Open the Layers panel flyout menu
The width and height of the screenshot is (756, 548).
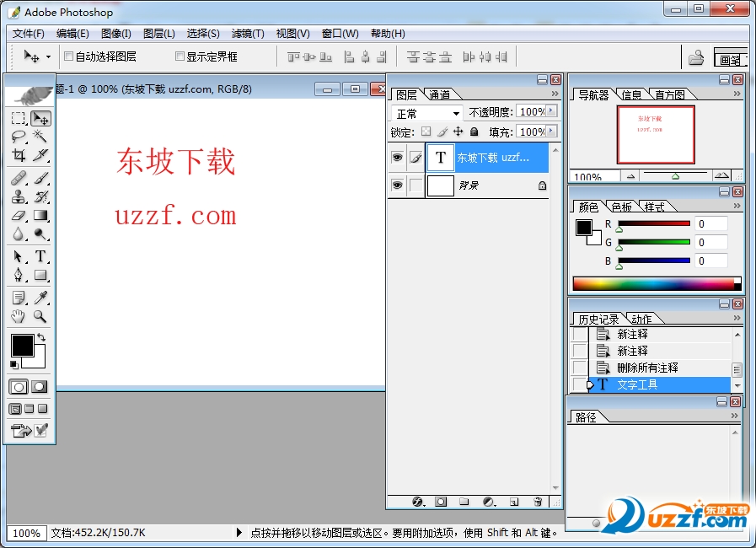[555, 93]
